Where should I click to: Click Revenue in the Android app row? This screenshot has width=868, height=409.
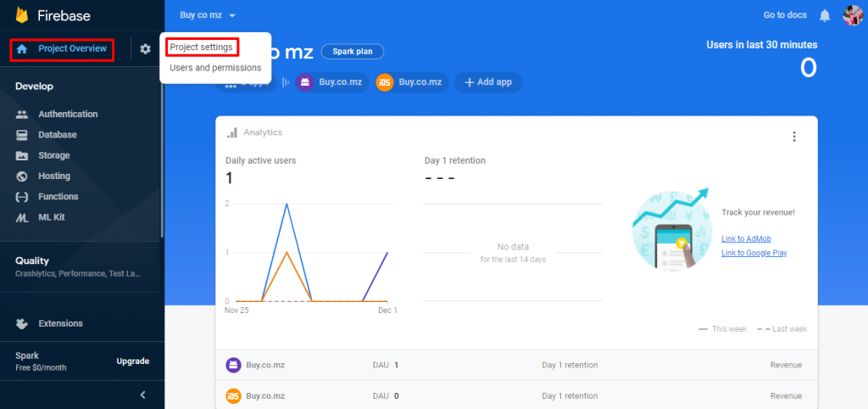786,365
